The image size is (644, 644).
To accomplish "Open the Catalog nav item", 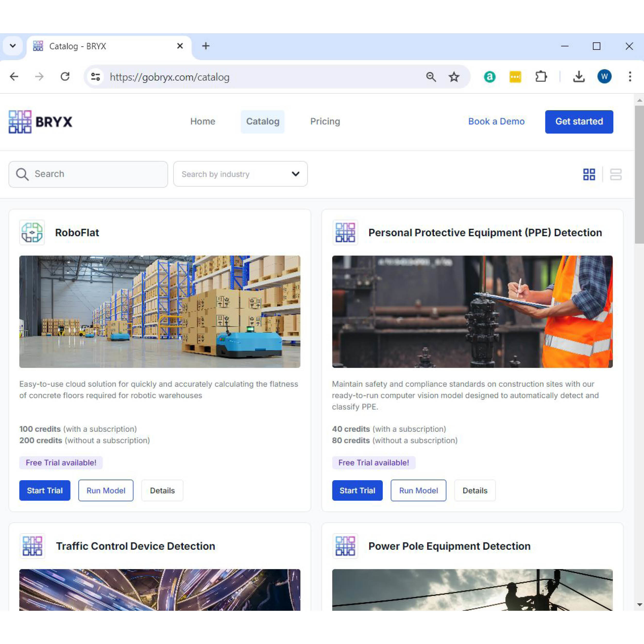I will point(263,122).
